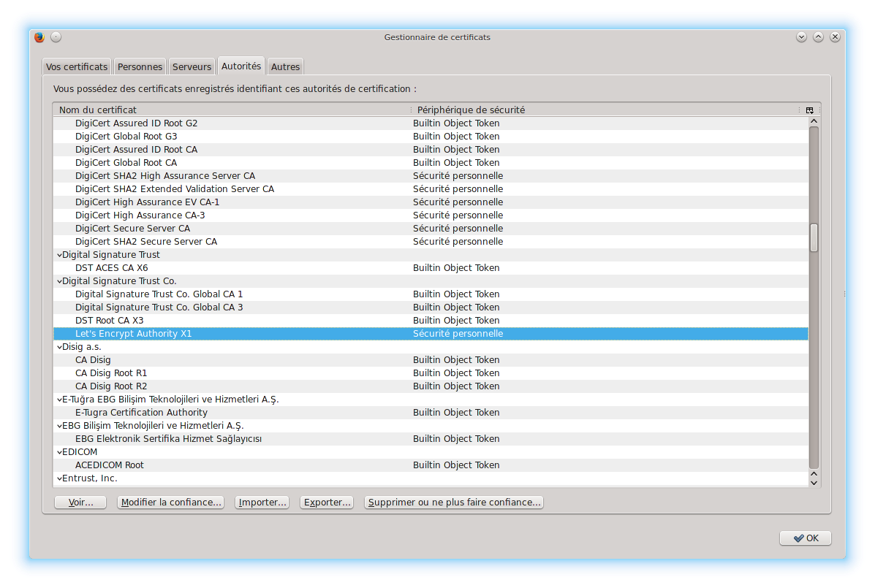The image size is (875, 588).
Task: Choose the 'DST Root CA X3' row
Action: [x=431, y=321]
